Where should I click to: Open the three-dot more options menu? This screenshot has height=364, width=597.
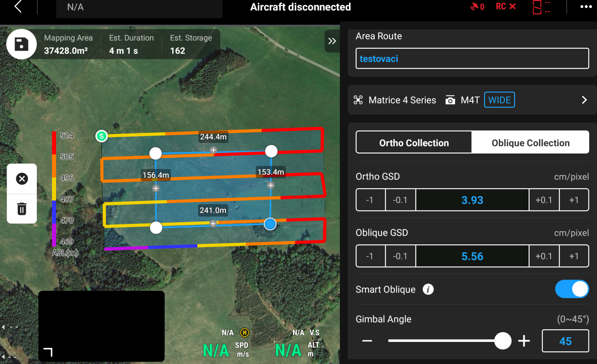[586, 7]
